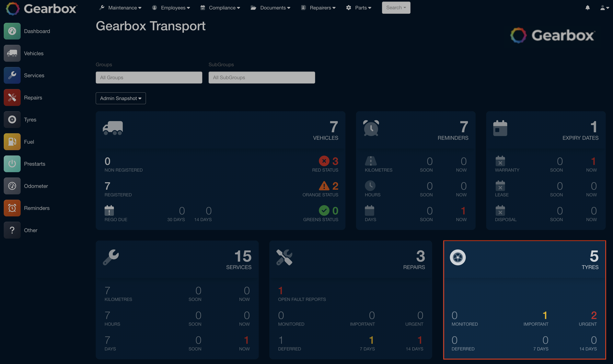Click the Other question mark icon
Viewport: 613px width, 364px height.
[12, 230]
